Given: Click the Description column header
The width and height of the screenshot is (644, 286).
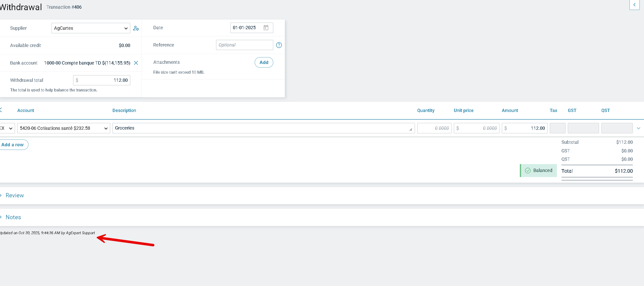Looking at the screenshot, I should coord(124,110).
